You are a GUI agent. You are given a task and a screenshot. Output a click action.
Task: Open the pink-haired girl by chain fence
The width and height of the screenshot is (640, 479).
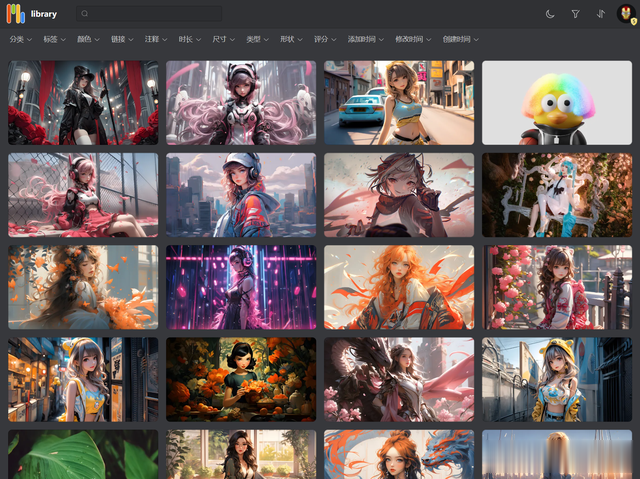click(83, 195)
